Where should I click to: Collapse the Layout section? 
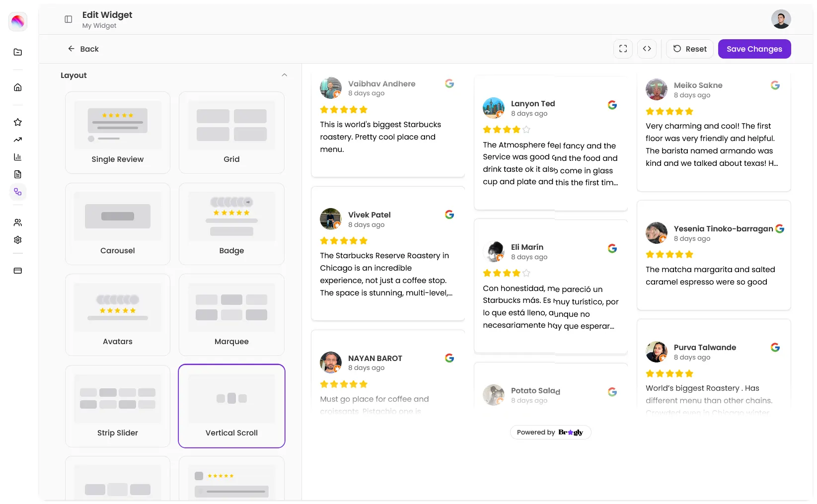[285, 75]
